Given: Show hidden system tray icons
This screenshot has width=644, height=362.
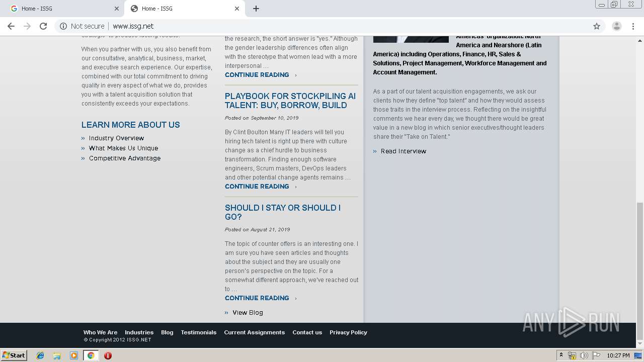Looking at the screenshot, I should click(561, 355).
